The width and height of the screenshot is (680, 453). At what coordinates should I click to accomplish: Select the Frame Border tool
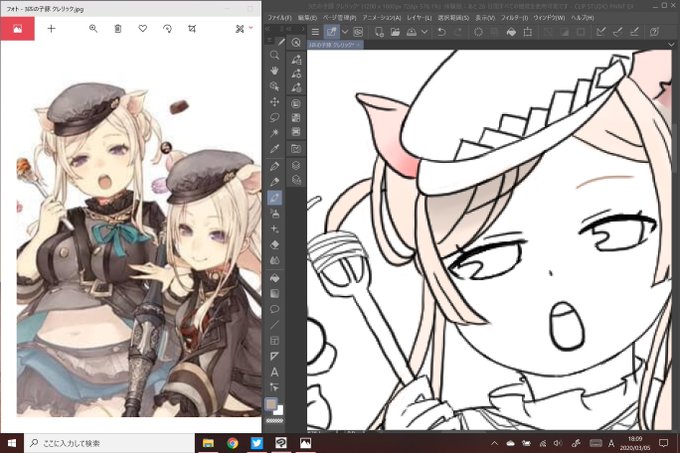[274, 340]
